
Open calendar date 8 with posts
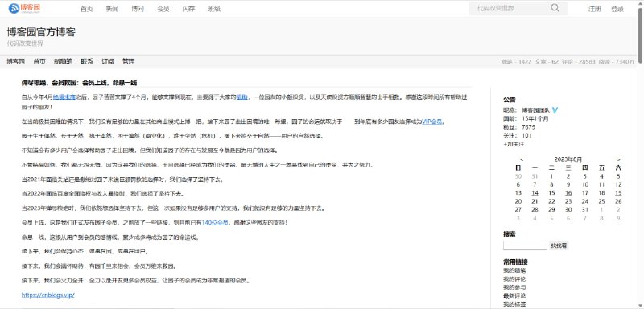551,184
